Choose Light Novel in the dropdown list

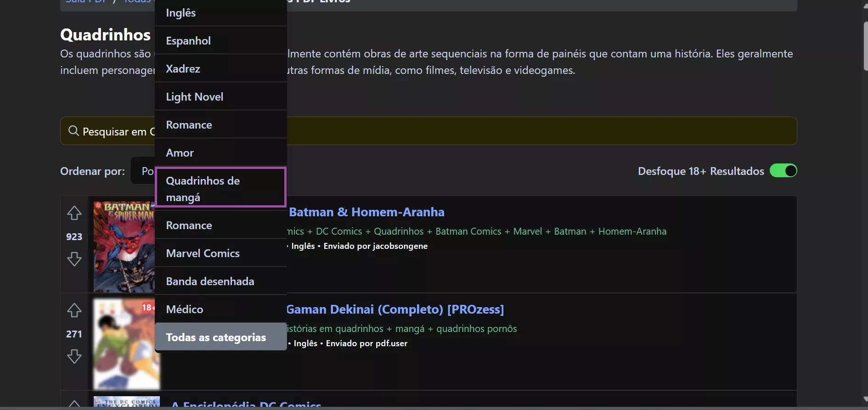[x=221, y=96]
